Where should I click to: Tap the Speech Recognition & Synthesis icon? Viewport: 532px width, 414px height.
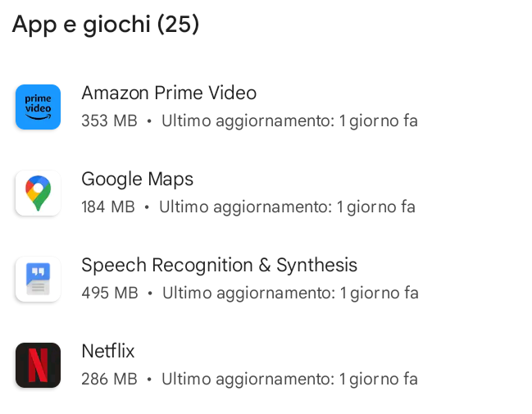click(x=38, y=279)
